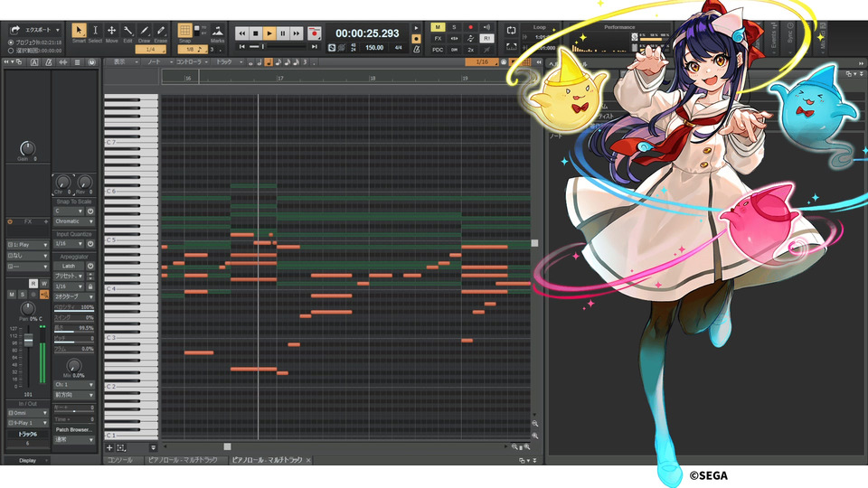Open the コントローラ menu
868x488 pixels.
[192, 62]
